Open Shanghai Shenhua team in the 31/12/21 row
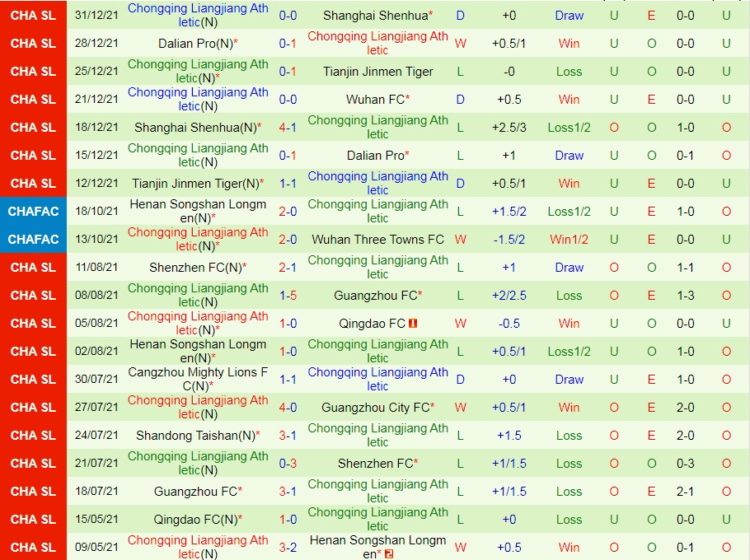This screenshot has width=750, height=560. tap(375, 16)
